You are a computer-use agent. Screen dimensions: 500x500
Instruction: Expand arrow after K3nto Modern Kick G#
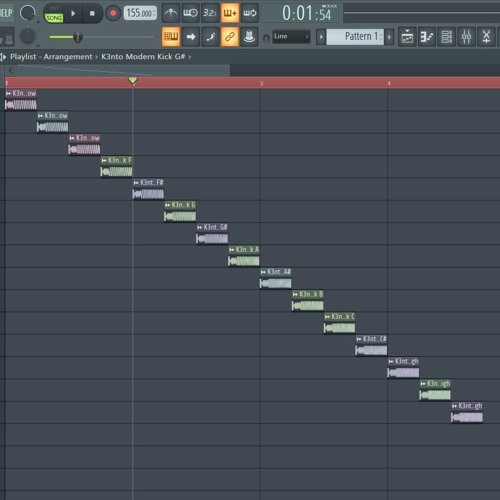click(190, 57)
